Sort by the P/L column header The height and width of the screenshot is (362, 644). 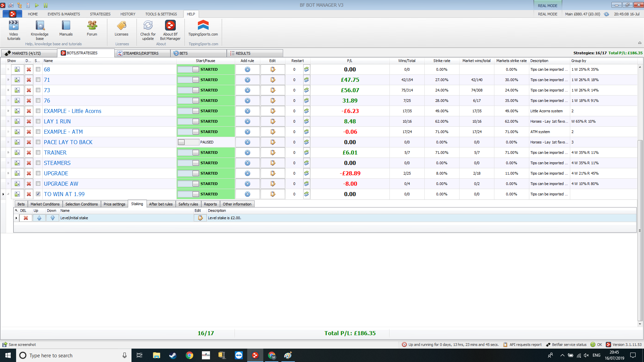[x=350, y=61]
